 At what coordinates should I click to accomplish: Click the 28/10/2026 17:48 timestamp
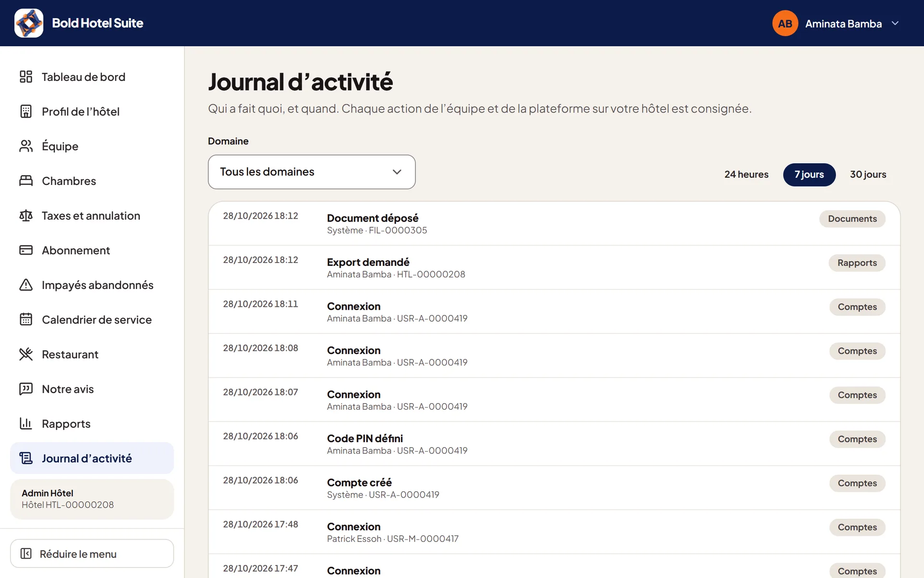pos(260,524)
